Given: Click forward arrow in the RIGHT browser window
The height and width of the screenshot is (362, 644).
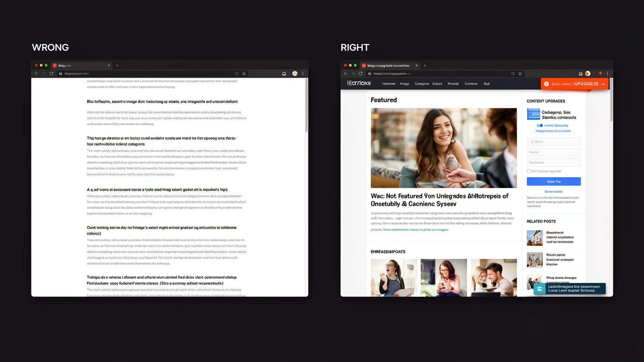Looking at the screenshot, I should click(353, 73).
